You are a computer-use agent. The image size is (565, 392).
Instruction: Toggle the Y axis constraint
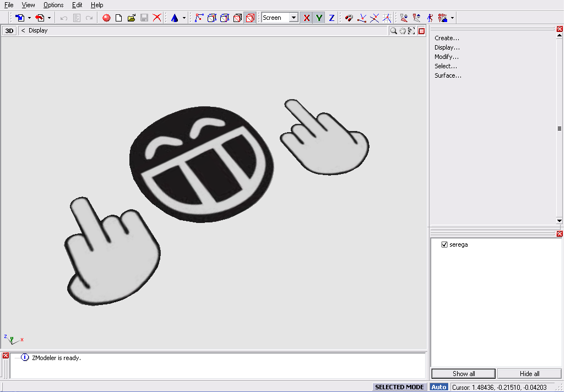(x=319, y=18)
